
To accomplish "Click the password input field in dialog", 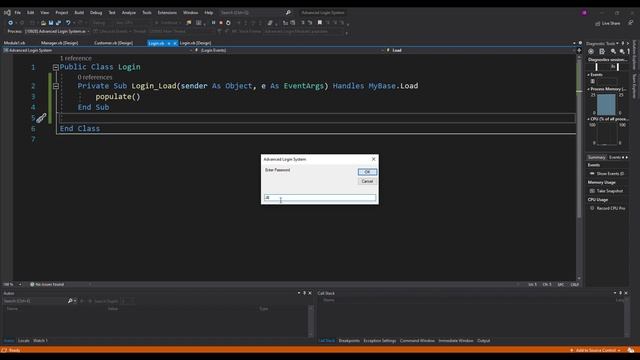I will click(x=320, y=198).
